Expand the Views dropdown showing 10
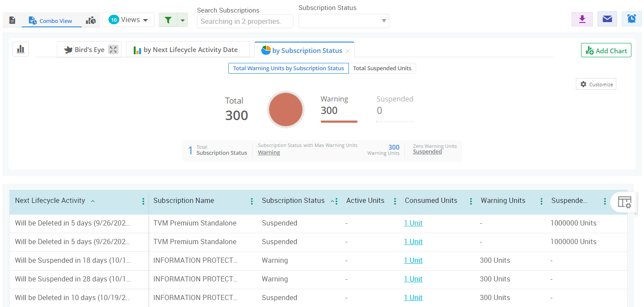The width and height of the screenshot is (644, 307). click(128, 20)
